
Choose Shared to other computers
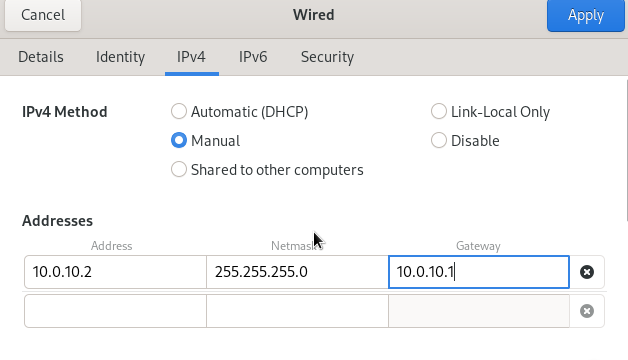click(267, 170)
